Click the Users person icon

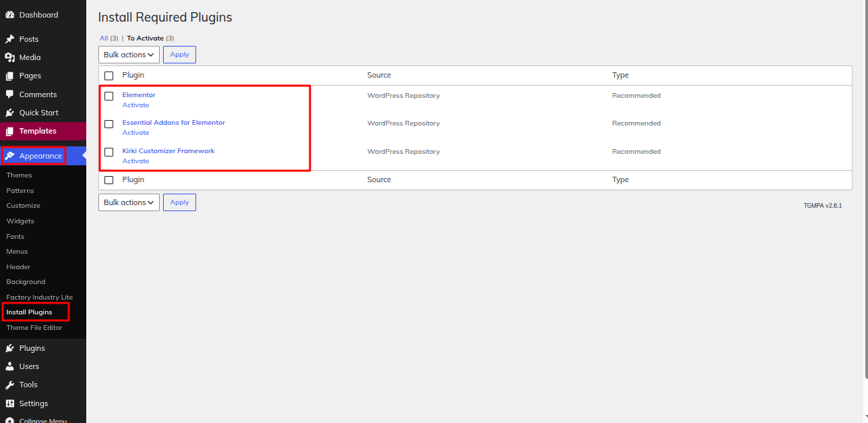(10, 366)
